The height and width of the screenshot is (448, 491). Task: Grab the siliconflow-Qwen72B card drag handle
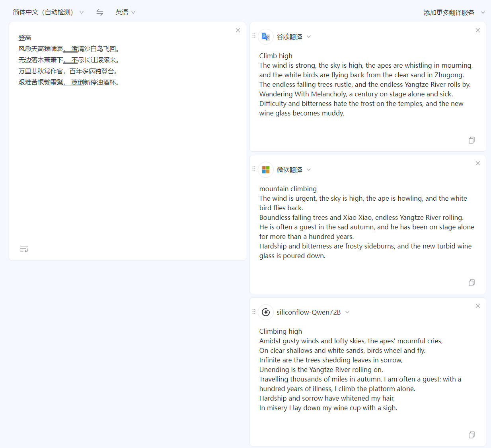click(x=254, y=311)
